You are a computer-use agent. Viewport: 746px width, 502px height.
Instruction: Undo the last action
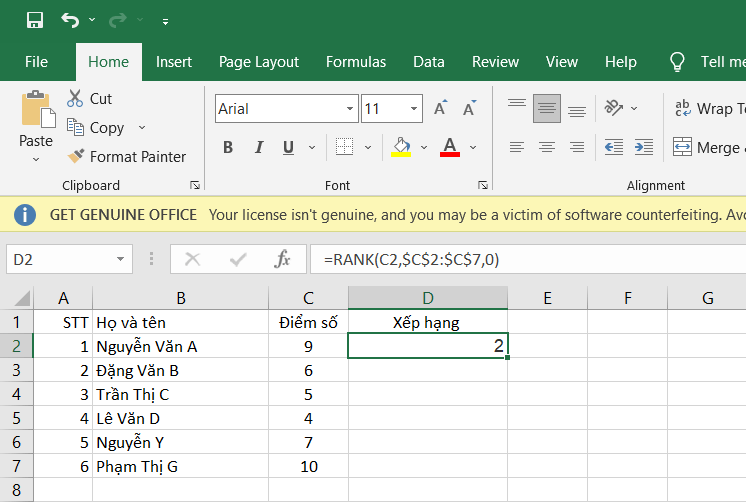[70, 20]
